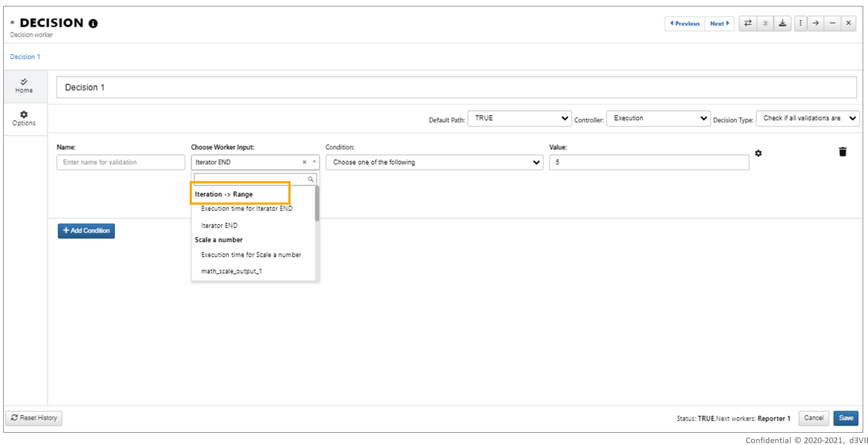This screenshot has width=868, height=445.
Task: Expand the Decision Type dropdown
Action: (x=808, y=118)
